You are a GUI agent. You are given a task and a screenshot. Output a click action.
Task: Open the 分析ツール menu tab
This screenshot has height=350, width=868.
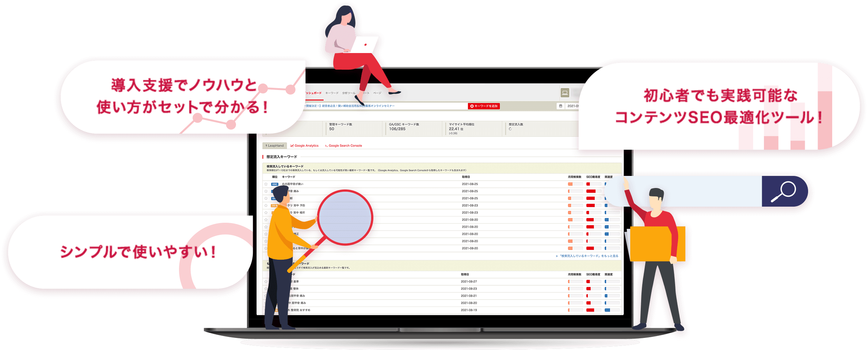pyautogui.click(x=349, y=93)
